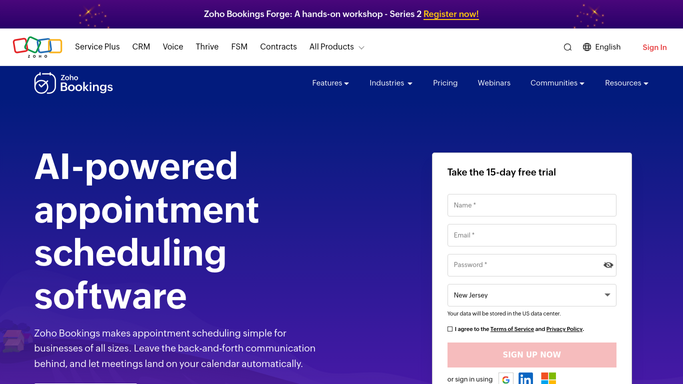Click the 'AI-powered appointment scheduling software' headline
The width and height of the screenshot is (683, 384).
pos(146,231)
